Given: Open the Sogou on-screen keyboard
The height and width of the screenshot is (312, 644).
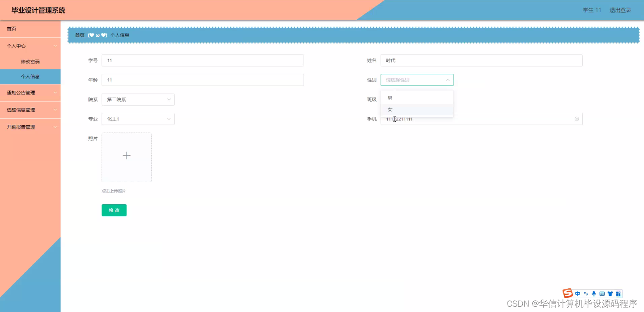Looking at the screenshot, I should coord(602,294).
